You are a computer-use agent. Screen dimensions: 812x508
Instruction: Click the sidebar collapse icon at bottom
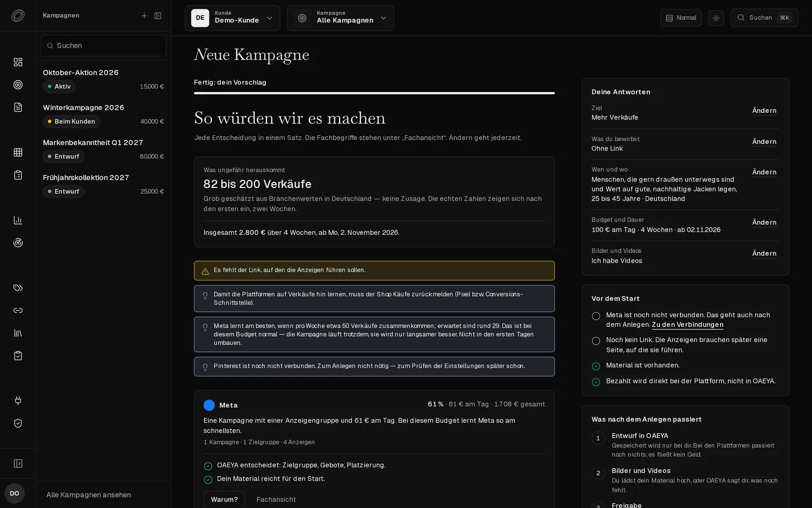(18, 463)
